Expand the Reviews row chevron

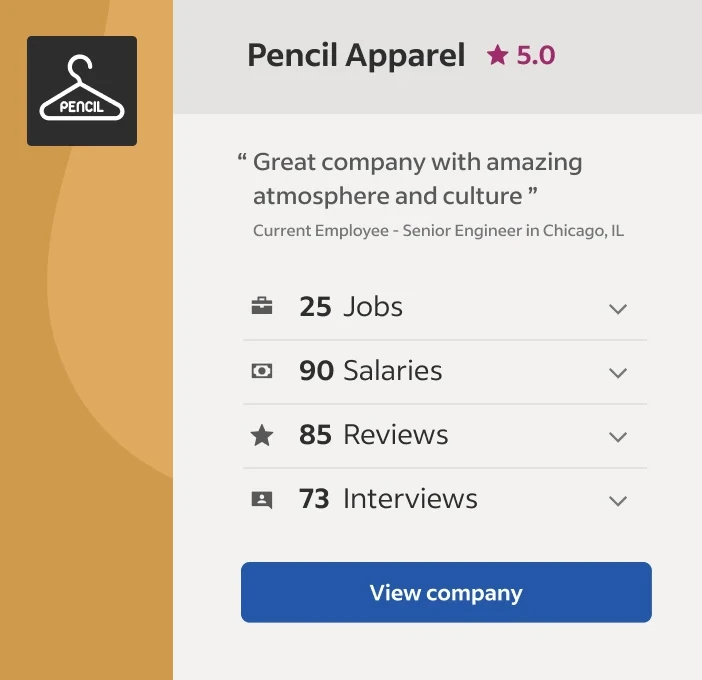618,436
